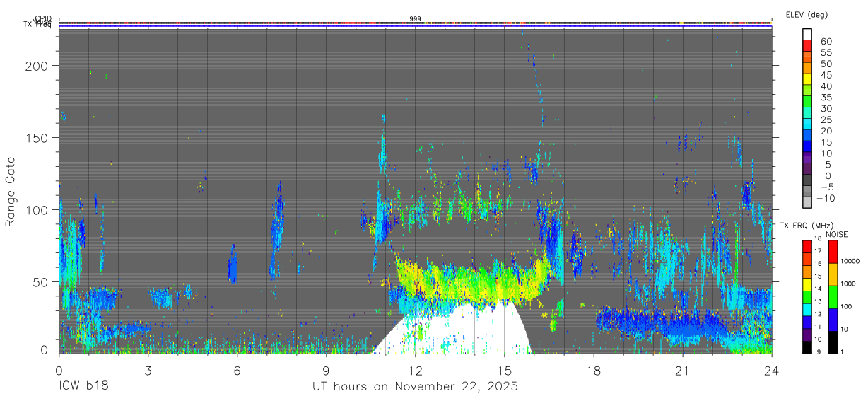Screen dimensions: 868x401
Task: Click the 60 label on ELEV scale
Action: click(826, 41)
